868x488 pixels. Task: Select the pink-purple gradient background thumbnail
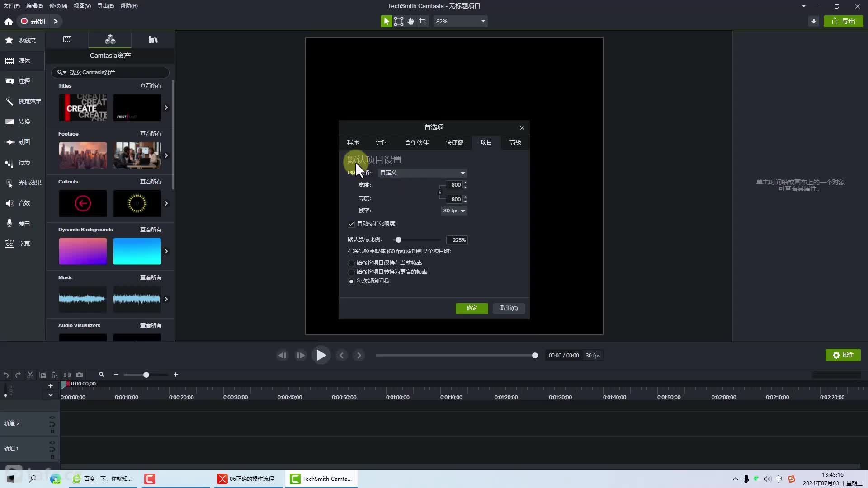[x=83, y=251]
